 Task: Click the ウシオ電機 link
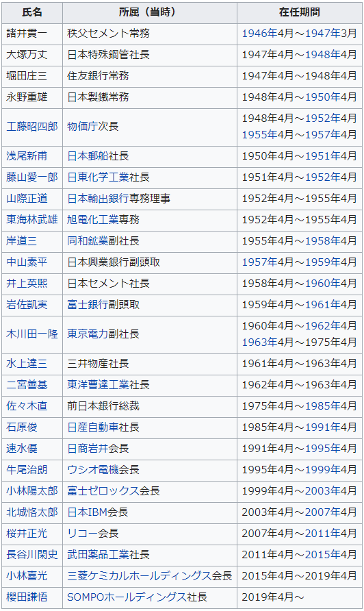92,470
